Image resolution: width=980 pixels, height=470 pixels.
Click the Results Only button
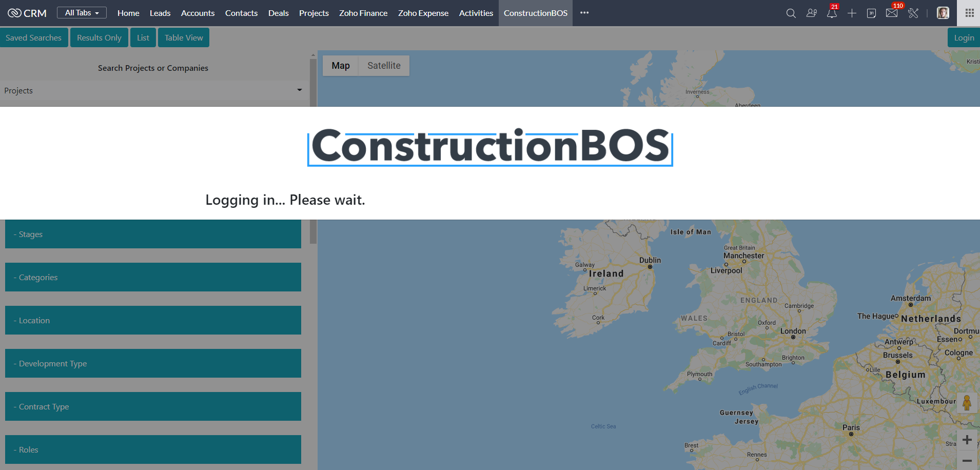click(99, 37)
